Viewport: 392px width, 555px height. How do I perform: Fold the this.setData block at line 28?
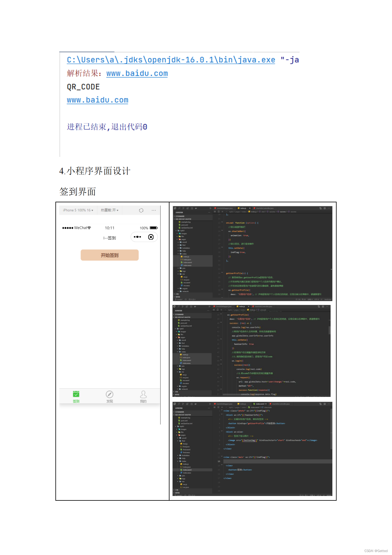tap(222, 247)
